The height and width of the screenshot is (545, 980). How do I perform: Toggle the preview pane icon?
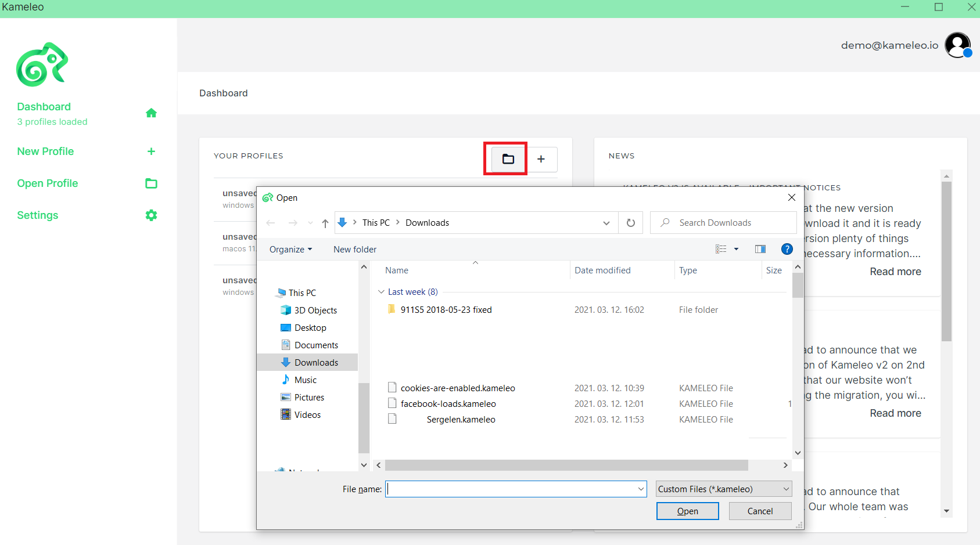(760, 249)
